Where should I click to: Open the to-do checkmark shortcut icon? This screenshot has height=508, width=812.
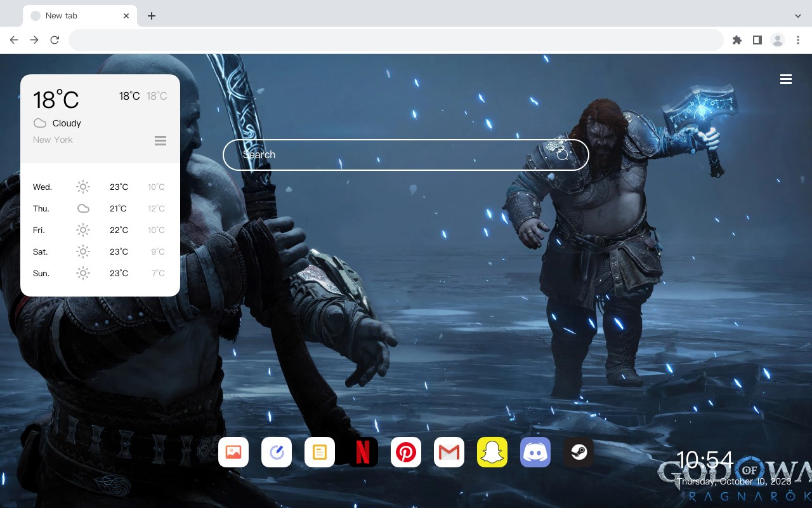277,452
